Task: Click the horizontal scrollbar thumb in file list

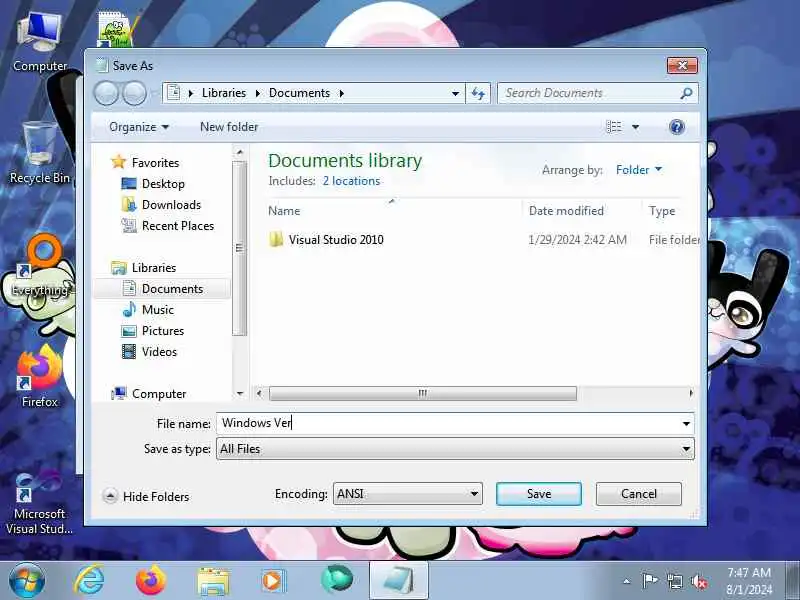Action: [422, 393]
